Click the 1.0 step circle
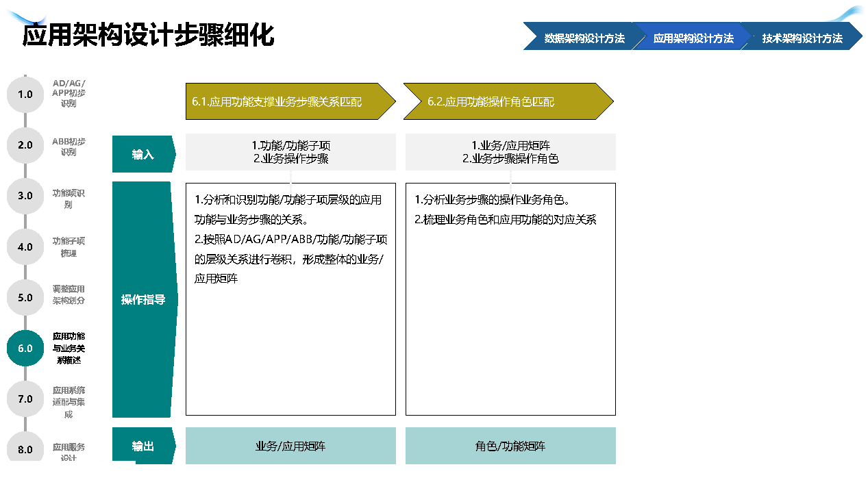This screenshot has width=868, height=493. (x=25, y=94)
